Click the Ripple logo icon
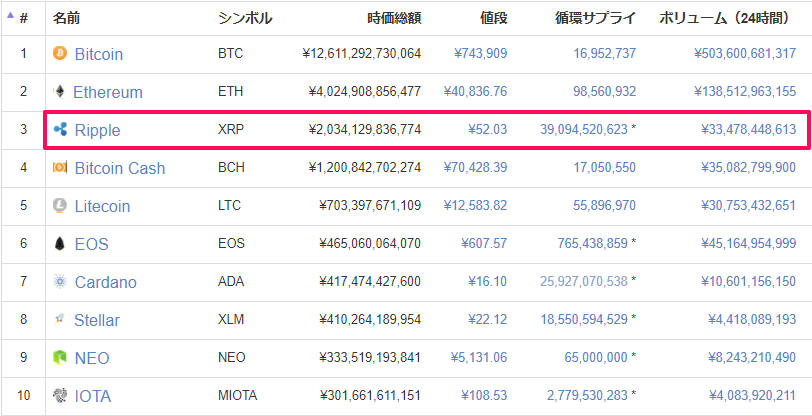The height and width of the screenshot is (416, 812). (60, 130)
